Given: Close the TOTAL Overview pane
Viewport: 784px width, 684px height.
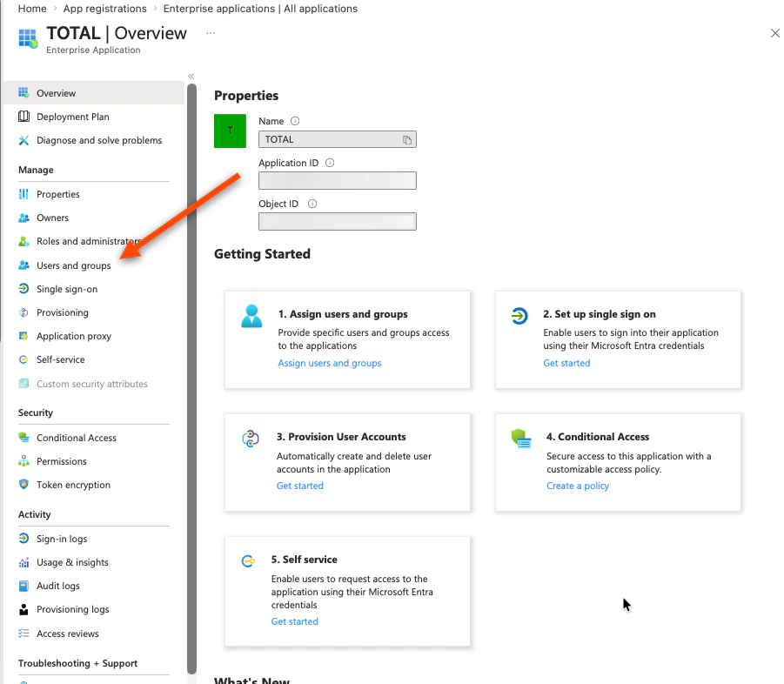Looking at the screenshot, I should tap(774, 33).
